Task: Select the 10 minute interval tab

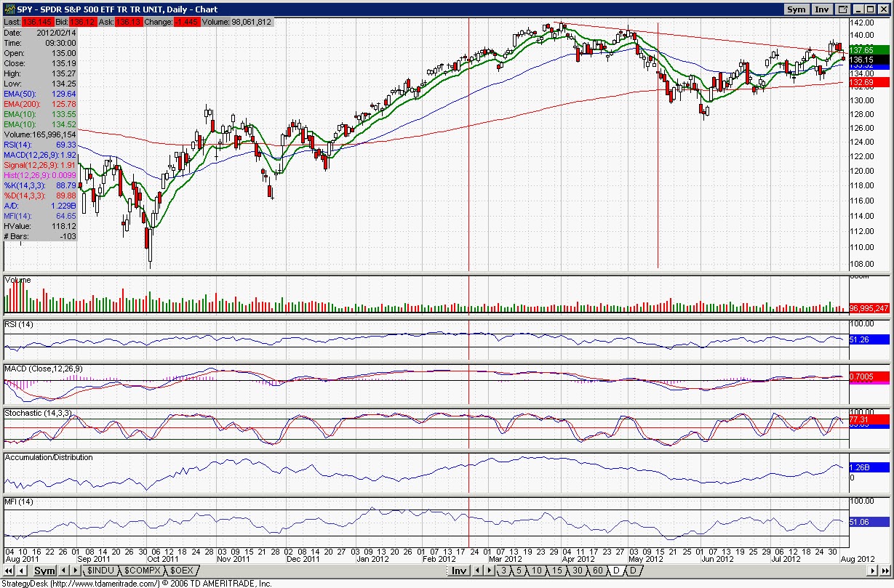Action: [536, 571]
